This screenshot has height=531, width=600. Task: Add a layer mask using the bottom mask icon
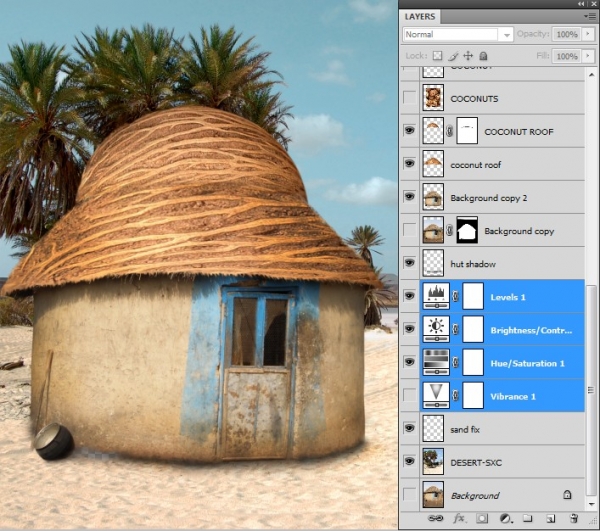click(x=482, y=519)
